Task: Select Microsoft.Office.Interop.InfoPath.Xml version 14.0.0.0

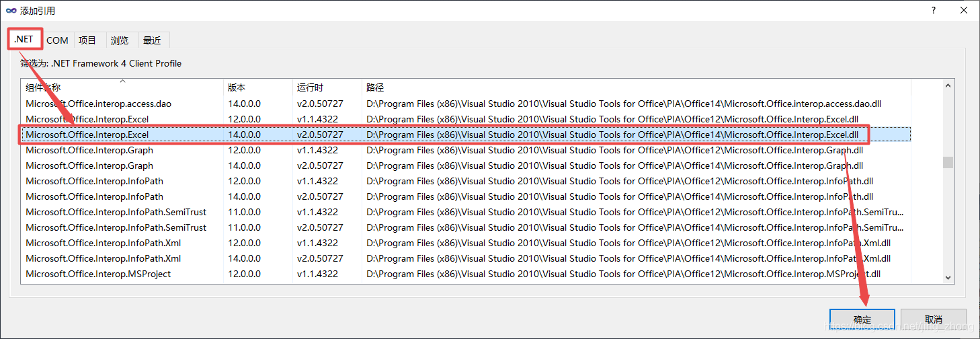Action: (x=466, y=258)
